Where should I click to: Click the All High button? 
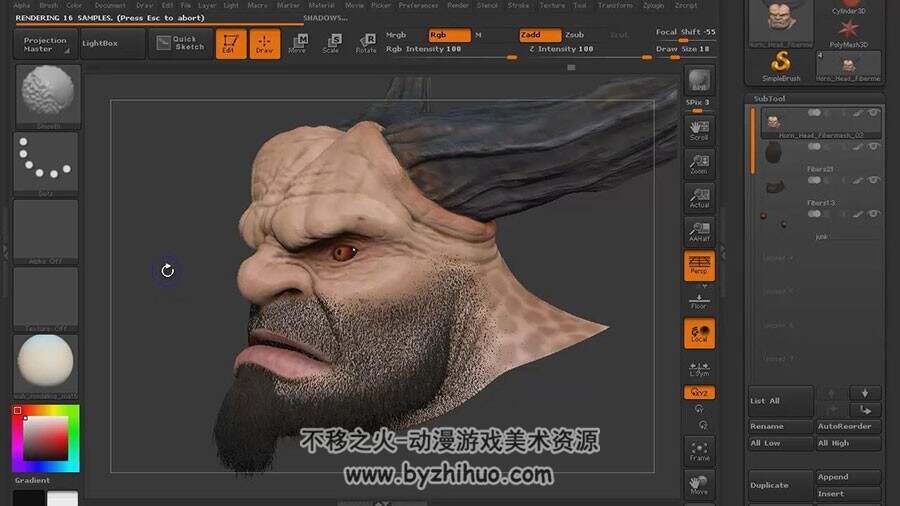848,443
